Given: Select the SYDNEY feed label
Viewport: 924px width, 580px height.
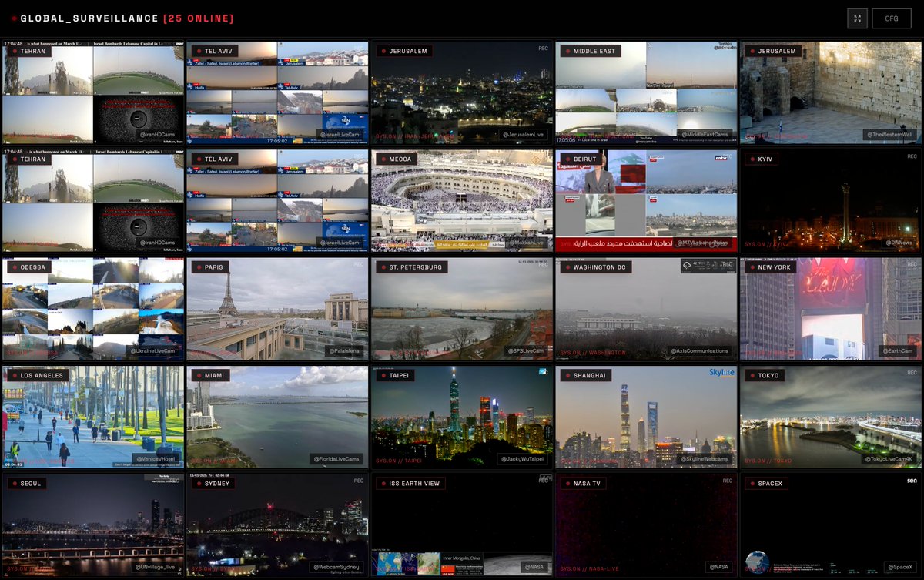Looking at the screenshot, I should coord(213,483).
